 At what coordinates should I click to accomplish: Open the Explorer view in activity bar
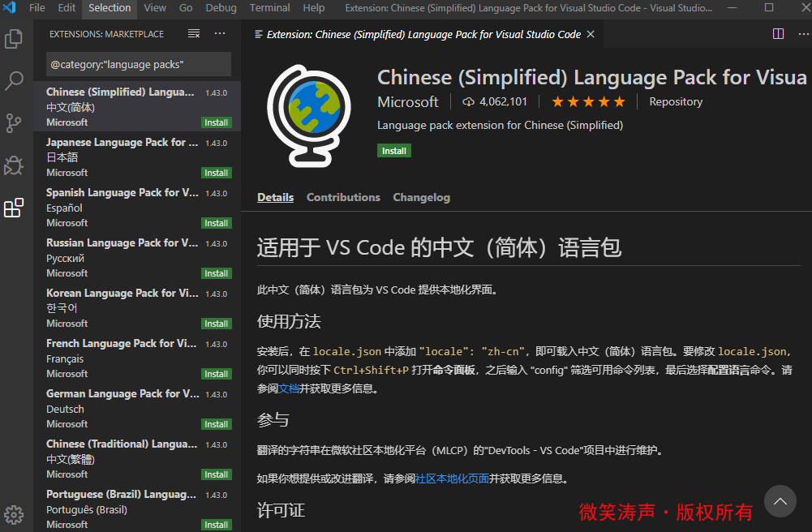click(x=14, y=39)
